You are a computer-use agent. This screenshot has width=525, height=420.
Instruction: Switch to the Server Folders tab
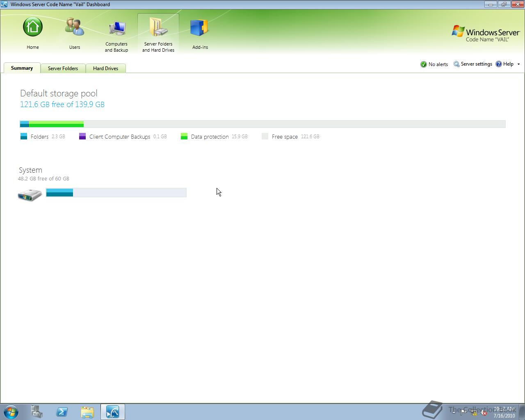[63, 68]
